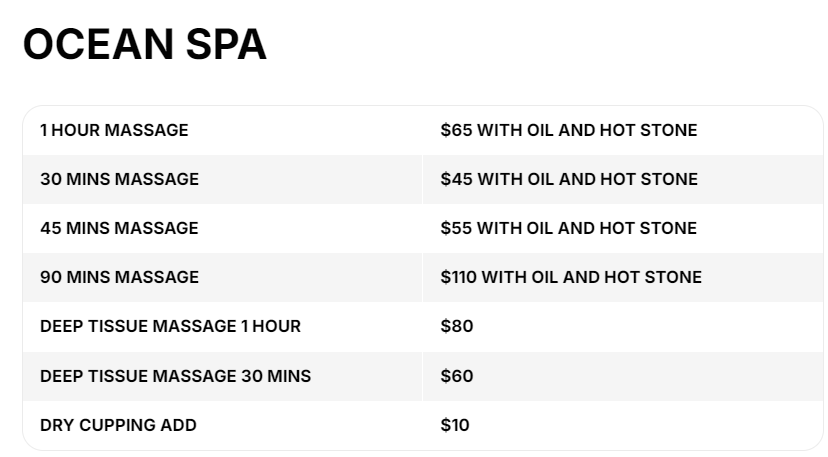Select the 45 MINS MASSAGE row label

119,228
